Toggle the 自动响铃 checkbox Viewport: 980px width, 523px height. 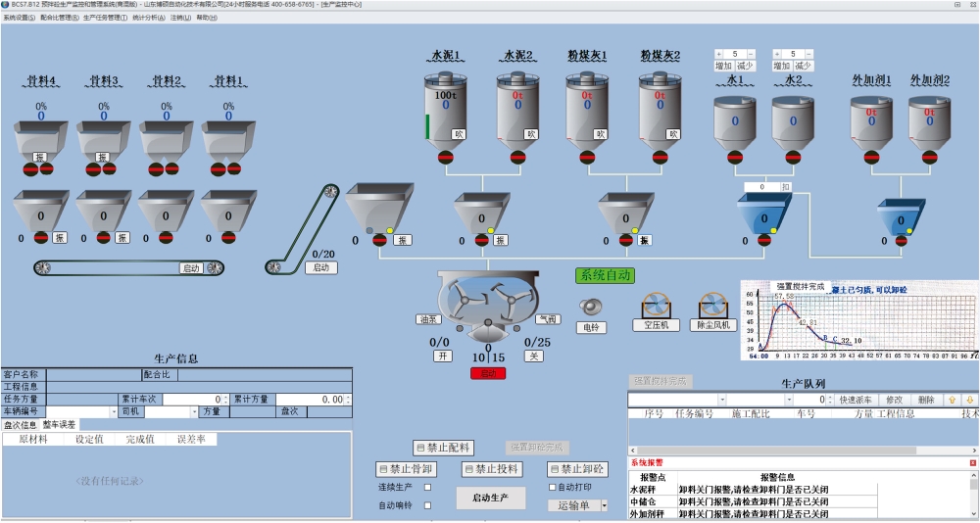click(427, 505)
